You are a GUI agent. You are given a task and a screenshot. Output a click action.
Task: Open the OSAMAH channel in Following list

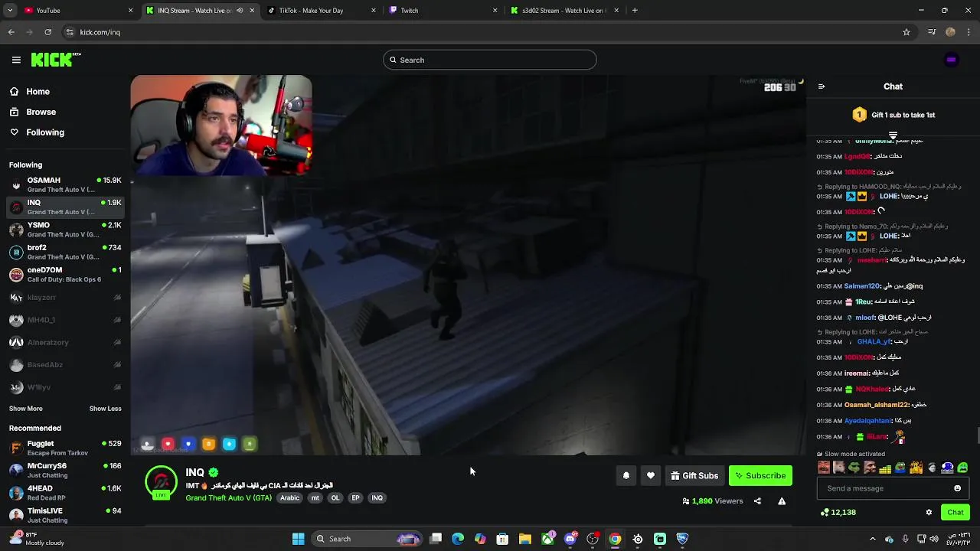65,184
